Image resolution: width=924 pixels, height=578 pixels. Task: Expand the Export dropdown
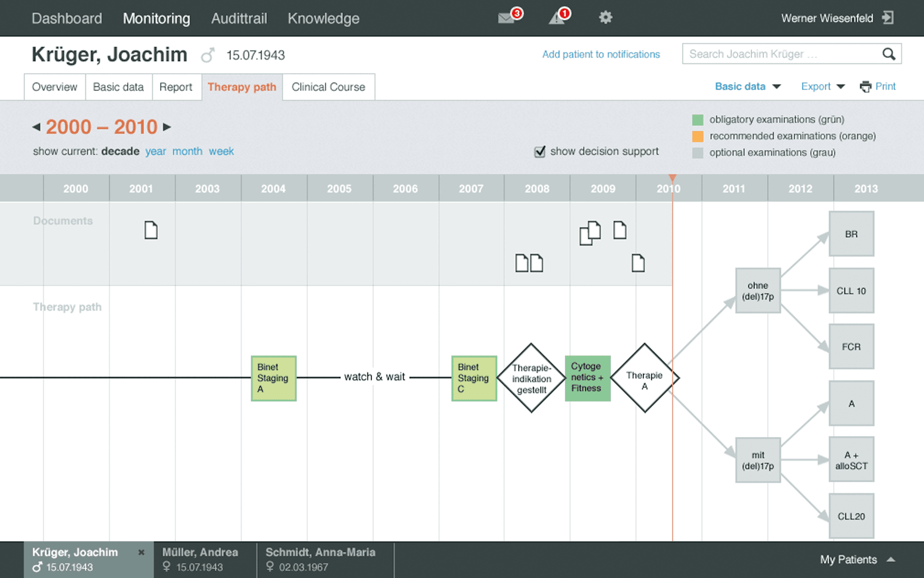point(822,86)
